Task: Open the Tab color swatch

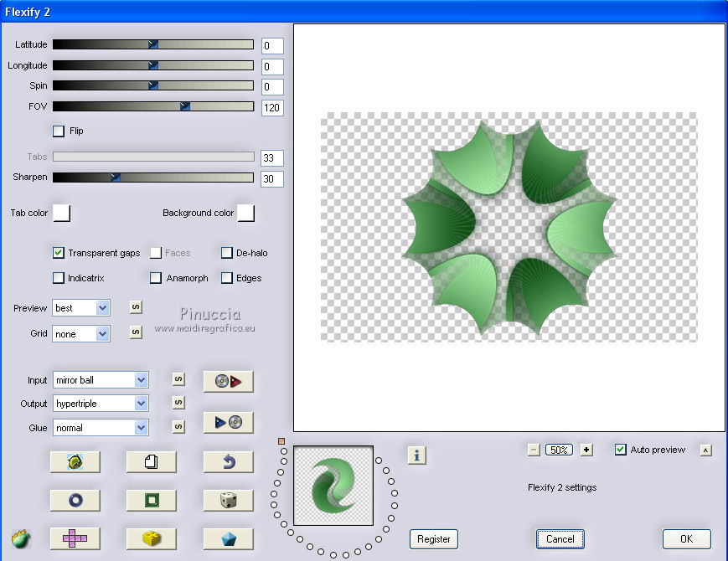Action: [x=62, y=213]
